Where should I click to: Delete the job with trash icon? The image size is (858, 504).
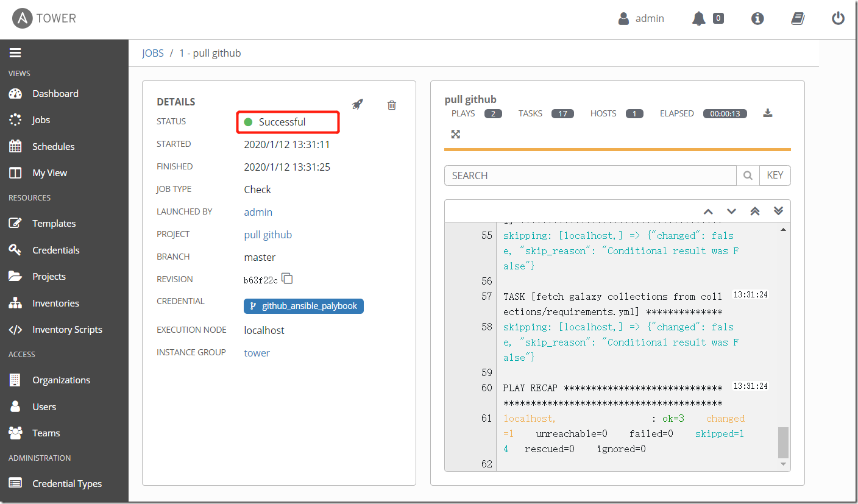click(392, 105)
